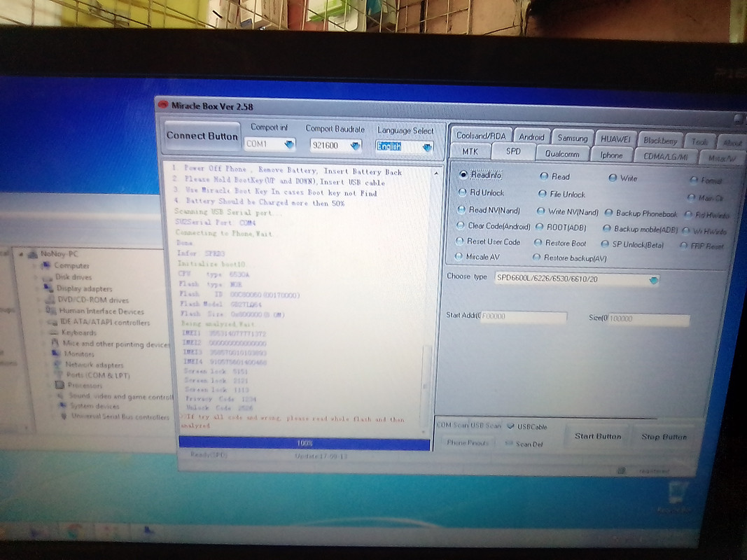Select the File Unlock radio option

(x=561, y=195)
